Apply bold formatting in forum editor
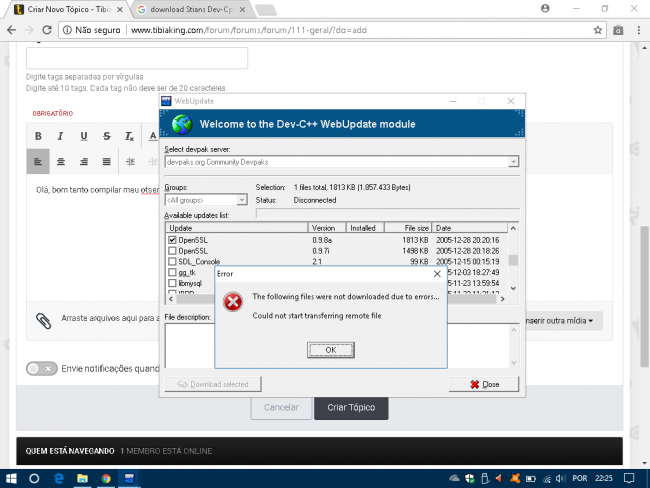This screenshot has width=650, height=488. 38,136
